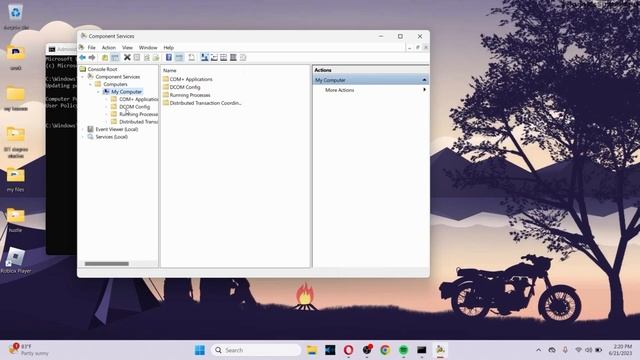Click the toolbar icon right of the computer-user icon
Viewport: 640px width, 360px height.
pos(214,58)
